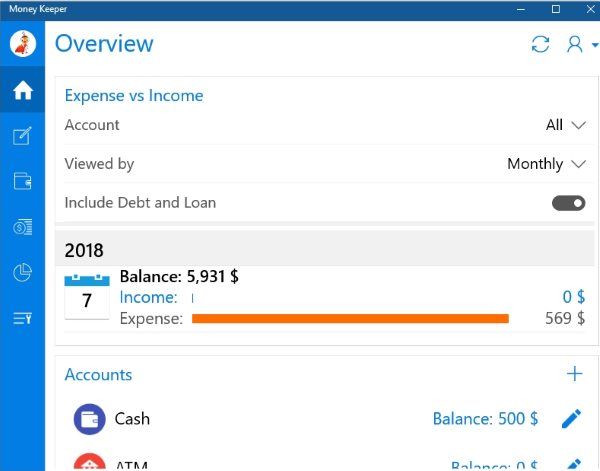Select the Cash account row

pyautogui.click(x=327, y=419)
